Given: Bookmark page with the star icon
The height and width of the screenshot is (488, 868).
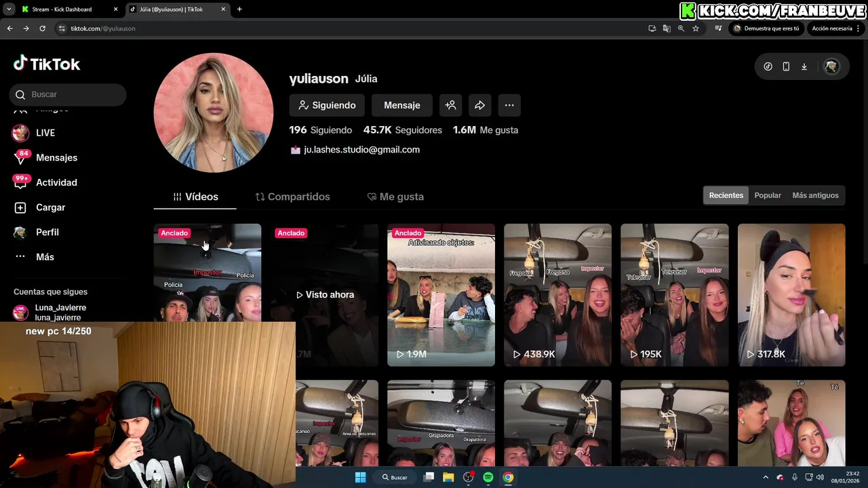Looking at the screenshot, I should tap(696, 28).
